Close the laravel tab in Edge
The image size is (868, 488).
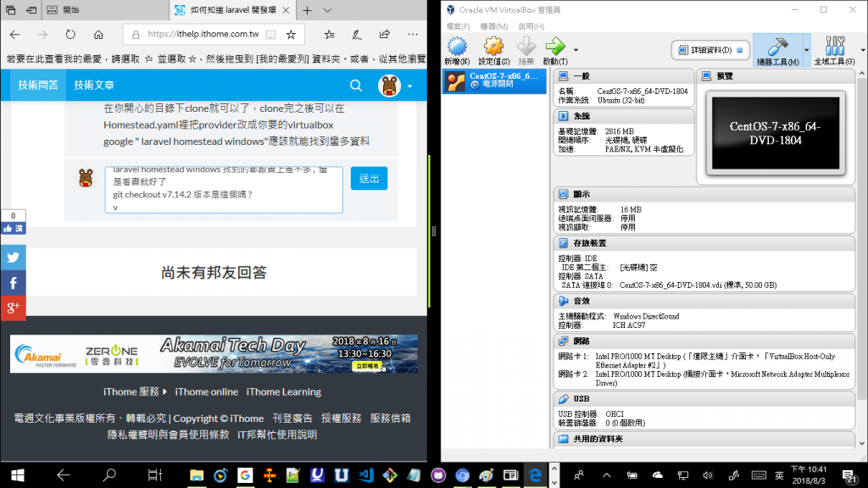286,10
